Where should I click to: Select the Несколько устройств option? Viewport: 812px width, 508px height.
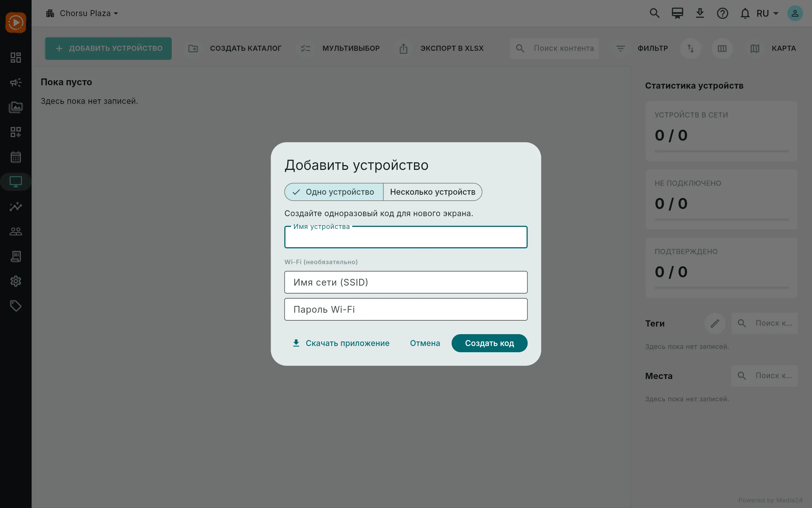point(433,192)
